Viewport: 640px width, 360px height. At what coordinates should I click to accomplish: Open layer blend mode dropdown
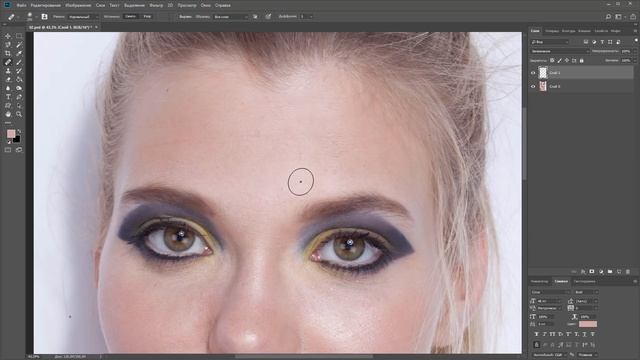click(x=560, y=51)
